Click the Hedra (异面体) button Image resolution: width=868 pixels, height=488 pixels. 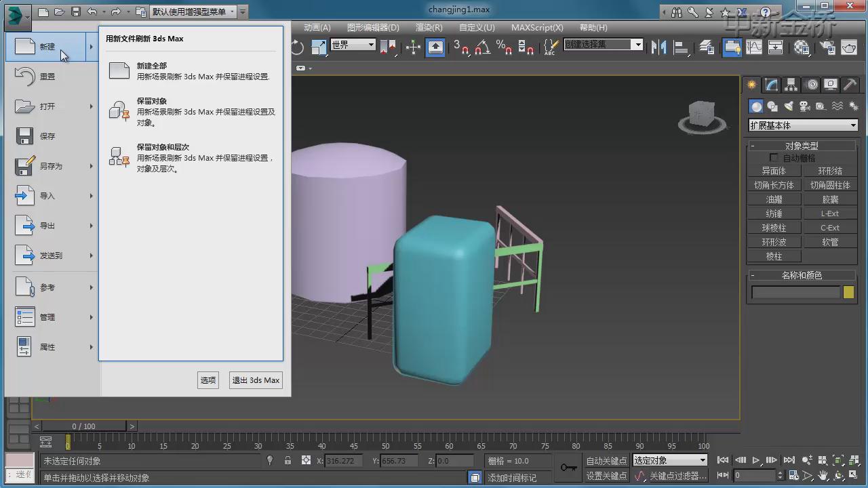point(774,171)
